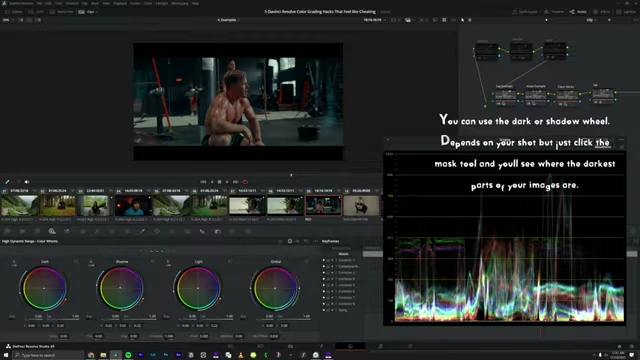
Task: Open the Key palette icon
Action: [x=217, y=231]
